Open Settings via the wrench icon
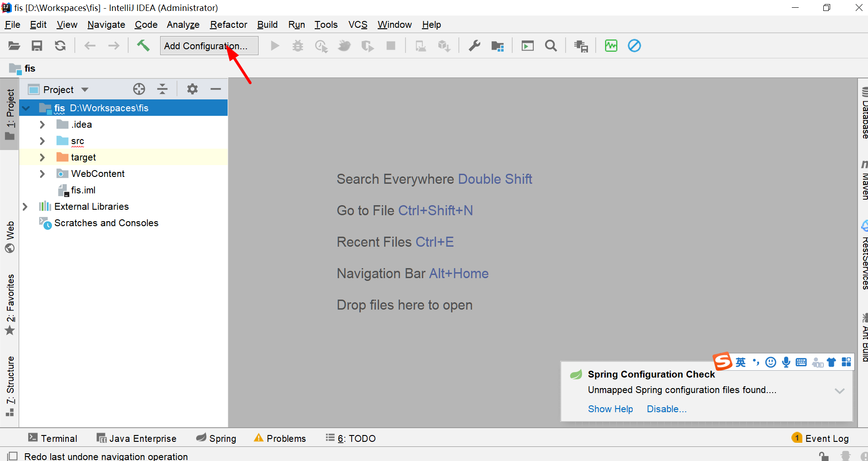 [474, 46]
